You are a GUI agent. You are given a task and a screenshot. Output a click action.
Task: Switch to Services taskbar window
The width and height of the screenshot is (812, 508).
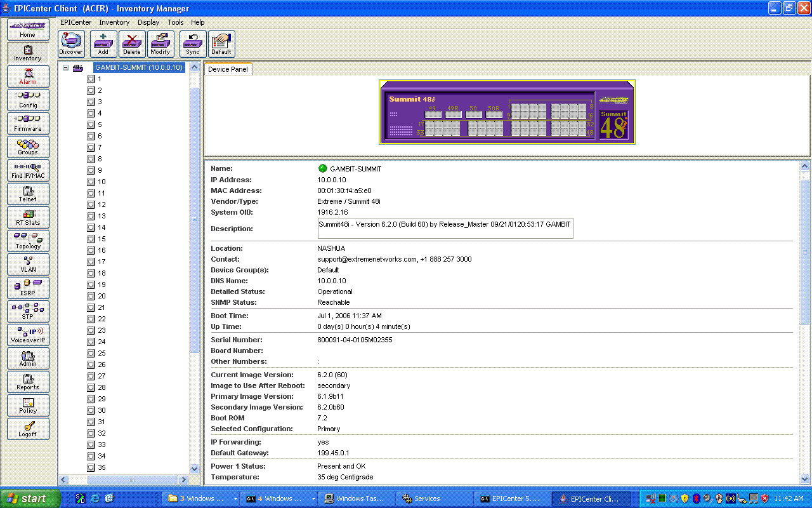435,498
